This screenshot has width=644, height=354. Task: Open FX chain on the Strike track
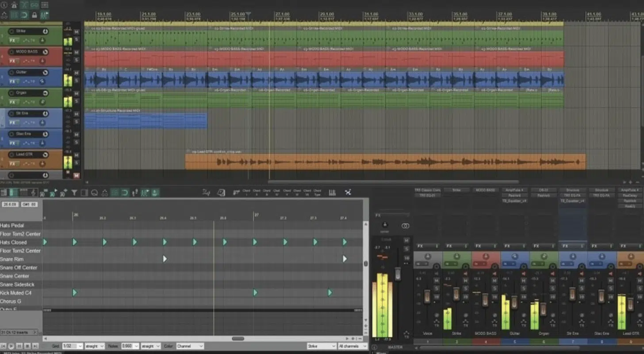(x=12, y=40)
